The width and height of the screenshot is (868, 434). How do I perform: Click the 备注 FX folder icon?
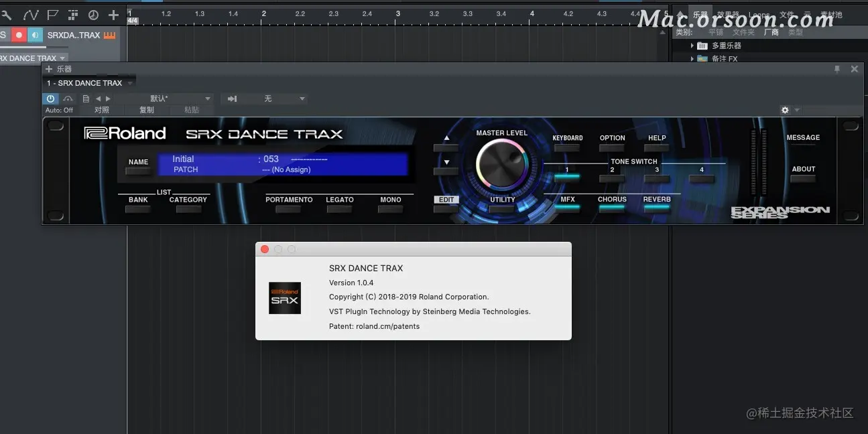coord(702,59)
